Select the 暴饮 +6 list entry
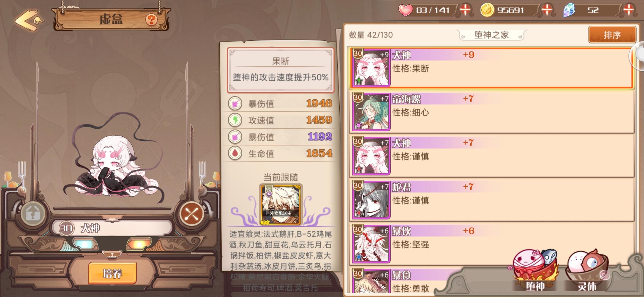 click(492, 244)
